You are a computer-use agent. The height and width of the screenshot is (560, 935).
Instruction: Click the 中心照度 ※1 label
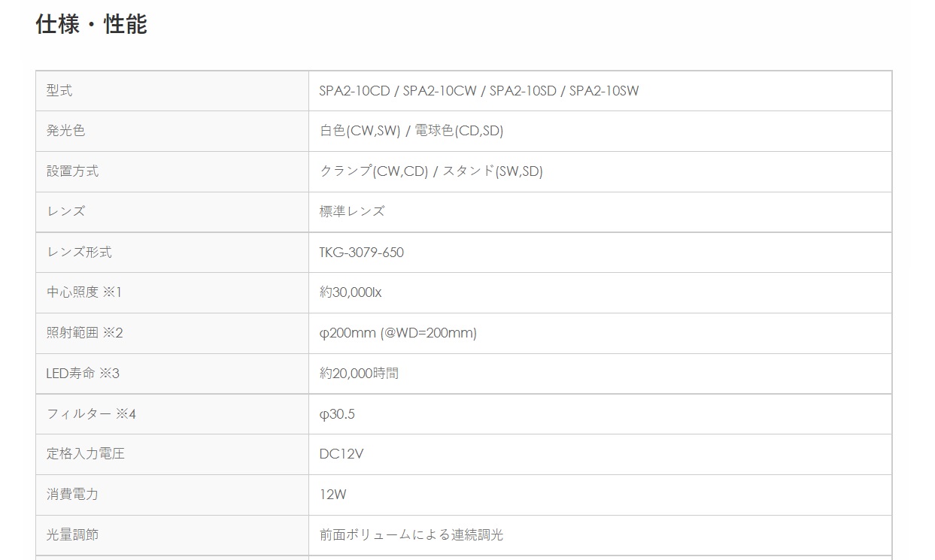tap(84, 292)
